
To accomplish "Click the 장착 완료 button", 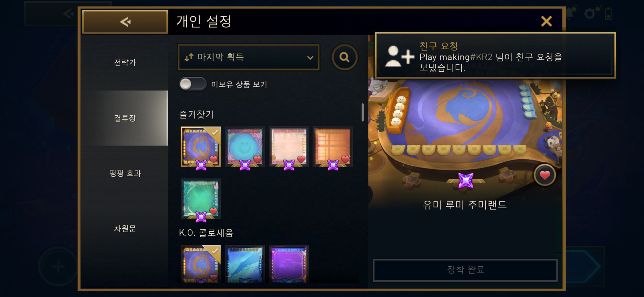I will [465, 270].
